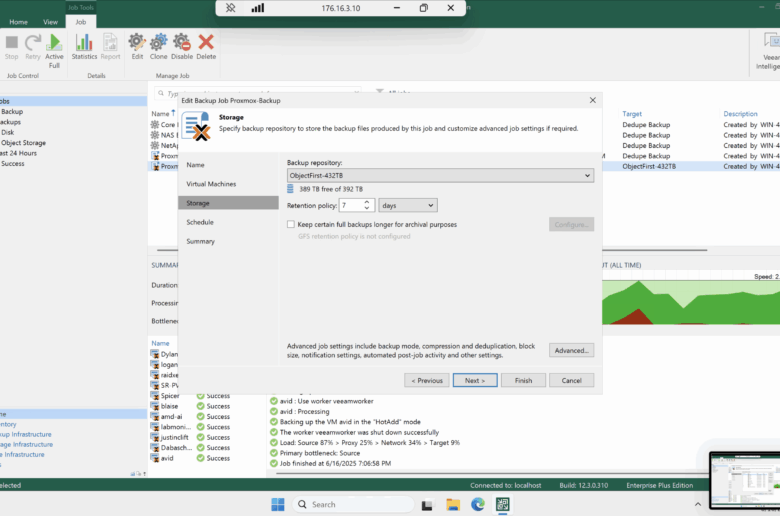This screenshot has height=516, width=780.
Task: Sort jobs by Name column header
Action: [160, 113]
